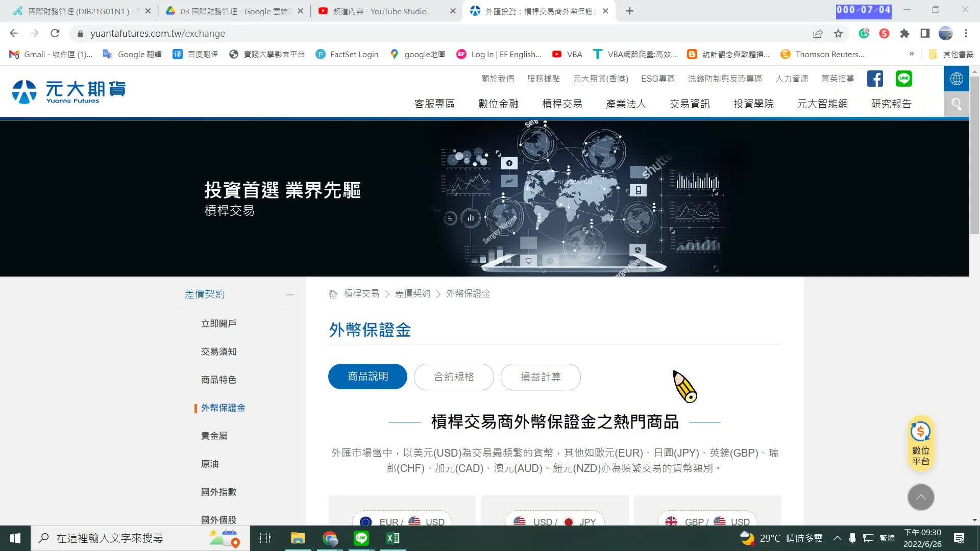
Task: Open the 數位平台 floating icon
Action: pyautogui.click(x=921, y=443)
